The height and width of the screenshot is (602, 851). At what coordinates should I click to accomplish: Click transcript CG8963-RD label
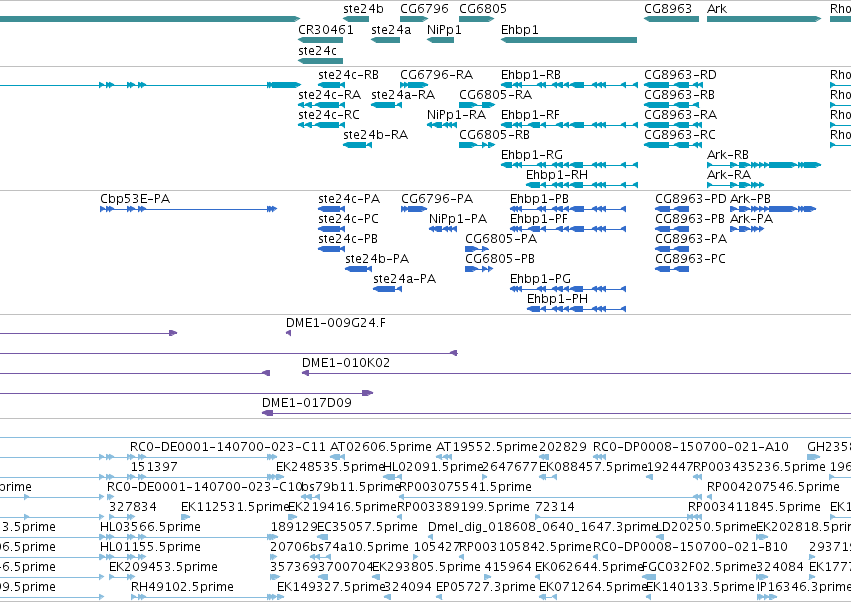coord(680,75)
